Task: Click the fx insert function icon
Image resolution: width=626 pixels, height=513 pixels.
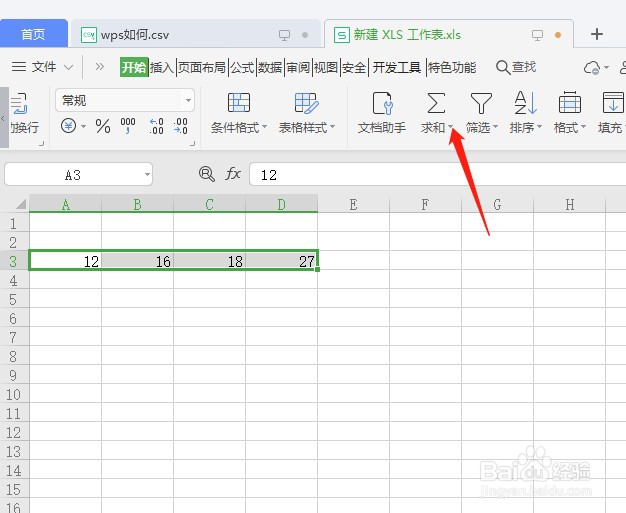Action: (x=233, y=174)
